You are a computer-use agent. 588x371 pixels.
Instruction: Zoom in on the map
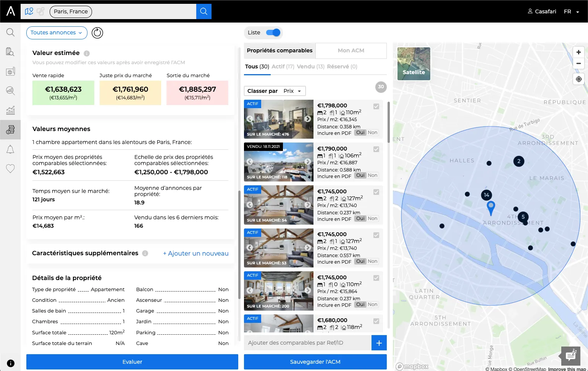578,52
